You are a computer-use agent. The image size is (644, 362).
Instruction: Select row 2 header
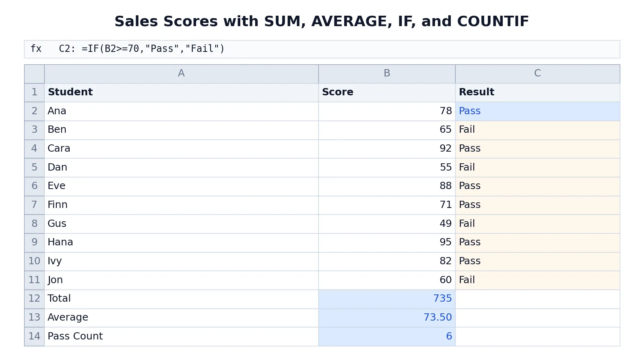pyautogui.click(x=34, y=111)
